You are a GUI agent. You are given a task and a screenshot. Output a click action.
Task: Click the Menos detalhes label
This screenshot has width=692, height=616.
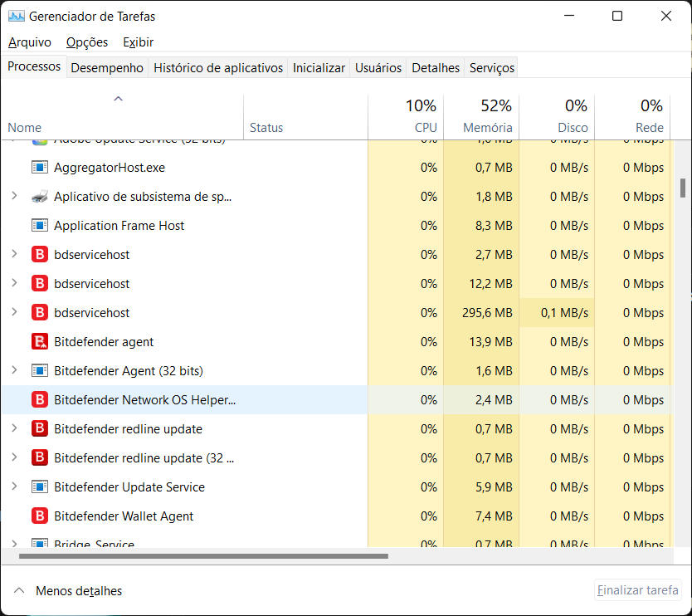pyautogui.click(x=79, y=591)
